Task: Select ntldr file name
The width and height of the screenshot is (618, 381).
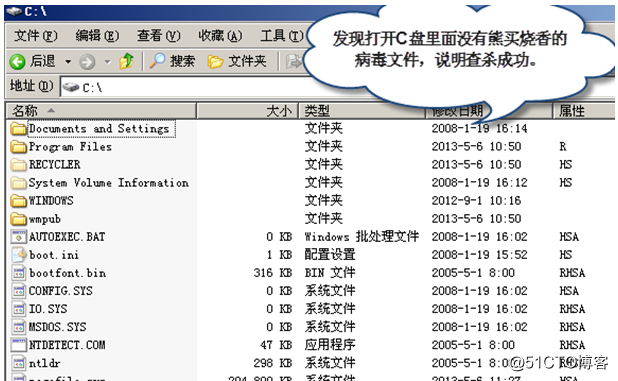Action: click(x=45, y=363)
